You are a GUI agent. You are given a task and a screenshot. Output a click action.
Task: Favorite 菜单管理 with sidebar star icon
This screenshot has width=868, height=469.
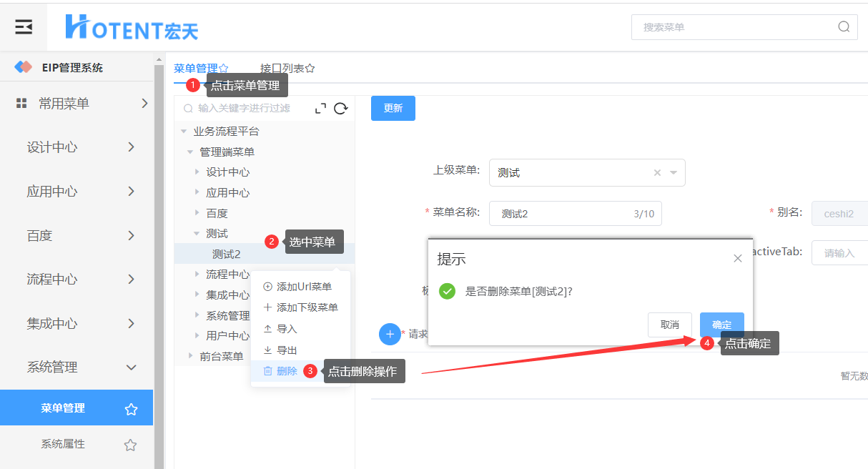tap(131, 409)
